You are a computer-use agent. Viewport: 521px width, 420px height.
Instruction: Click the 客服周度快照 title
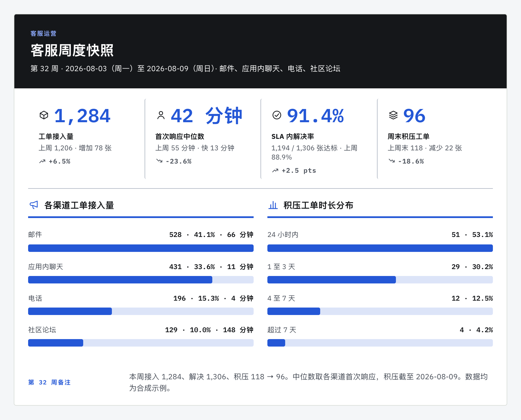pos(72,50)
